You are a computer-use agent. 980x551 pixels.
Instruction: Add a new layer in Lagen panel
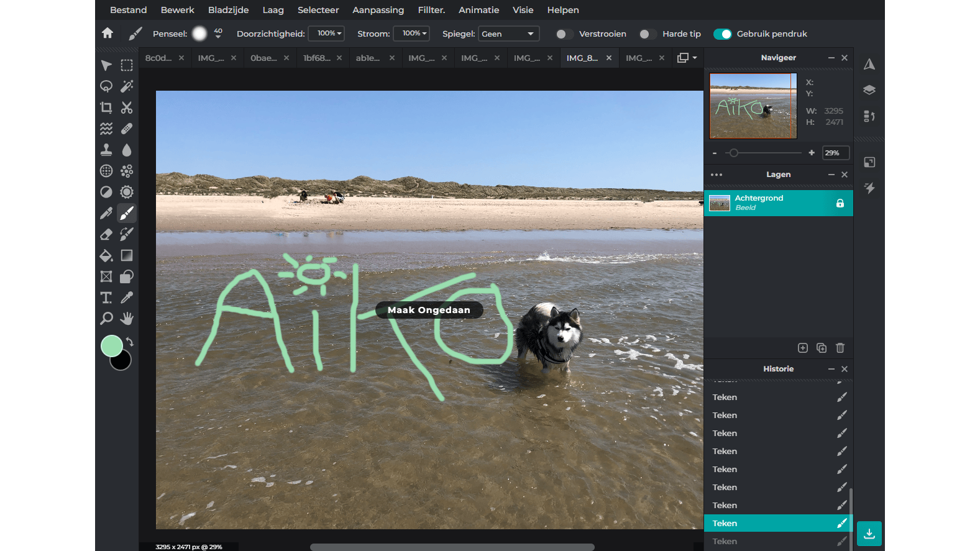[x=803, y=348]
